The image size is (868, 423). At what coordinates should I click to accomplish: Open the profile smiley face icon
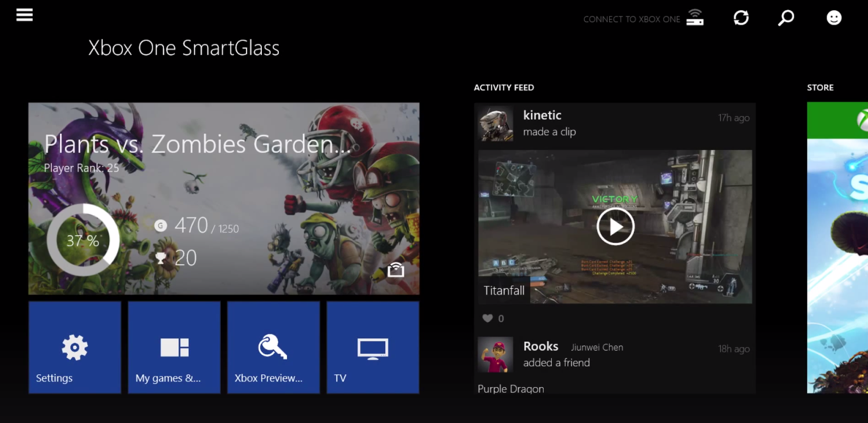coord(834,18)
